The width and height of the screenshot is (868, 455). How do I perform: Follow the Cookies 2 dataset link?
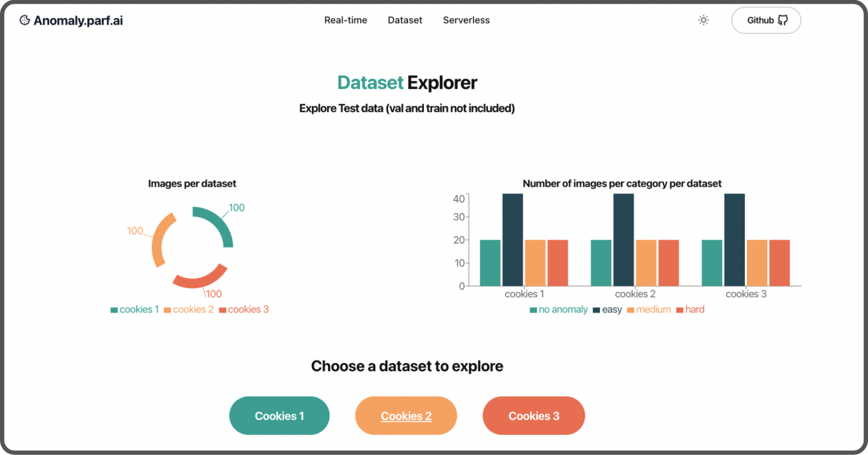(406, 415)
